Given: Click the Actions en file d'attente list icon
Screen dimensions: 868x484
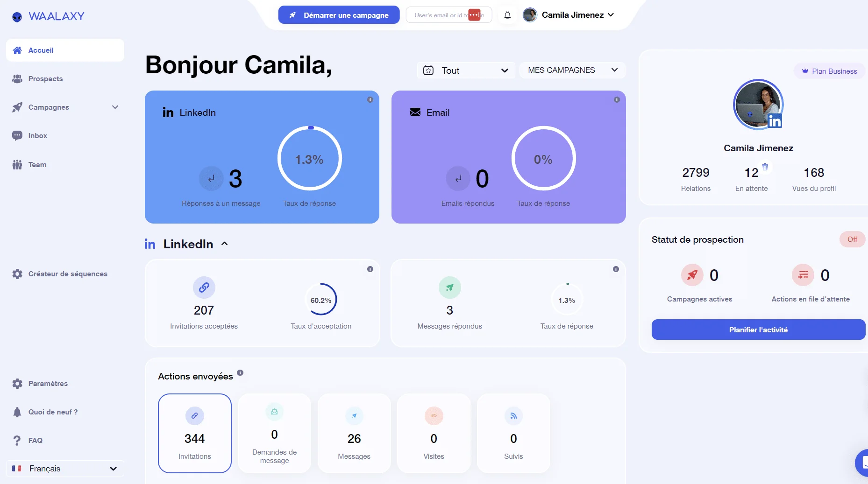Looking at the screenshot, I should [803, 275].
